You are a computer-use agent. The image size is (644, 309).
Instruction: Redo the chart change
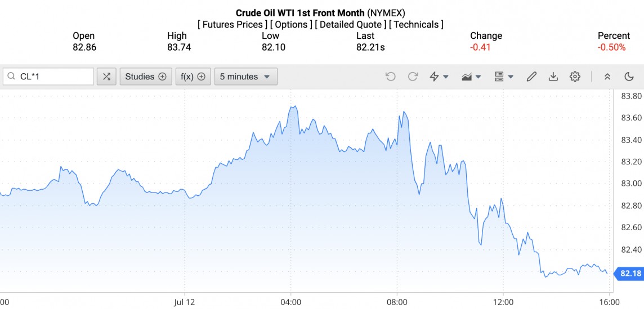(x=413, y=77)
